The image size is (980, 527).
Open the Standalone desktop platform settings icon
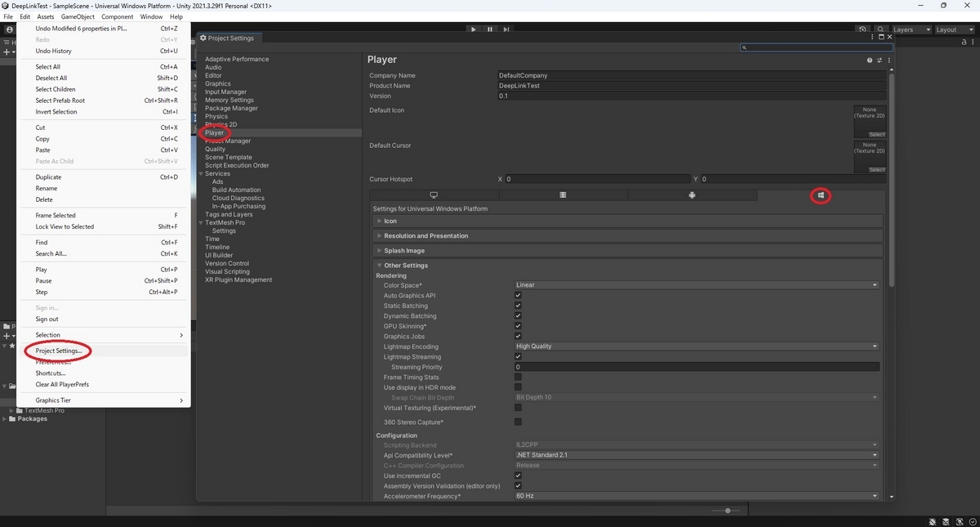coord(434,195)
